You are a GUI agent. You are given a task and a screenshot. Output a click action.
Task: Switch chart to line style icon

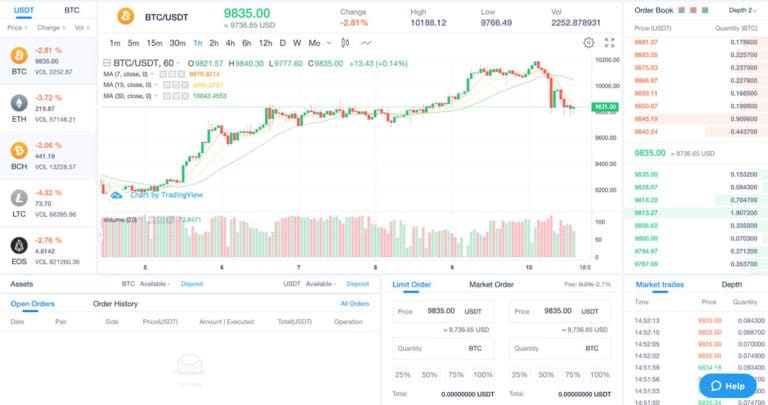tap(366, 43)
